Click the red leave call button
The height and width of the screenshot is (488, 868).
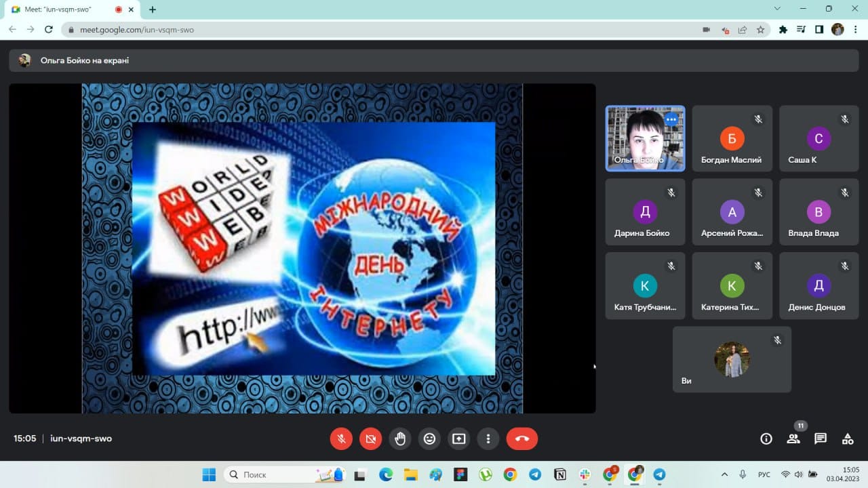521,439
